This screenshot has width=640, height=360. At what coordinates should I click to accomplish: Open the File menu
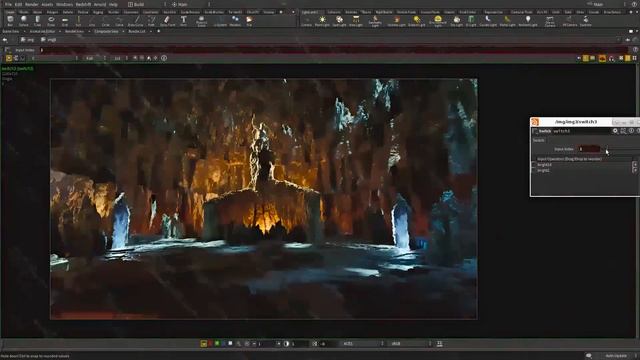coord(8,4)
